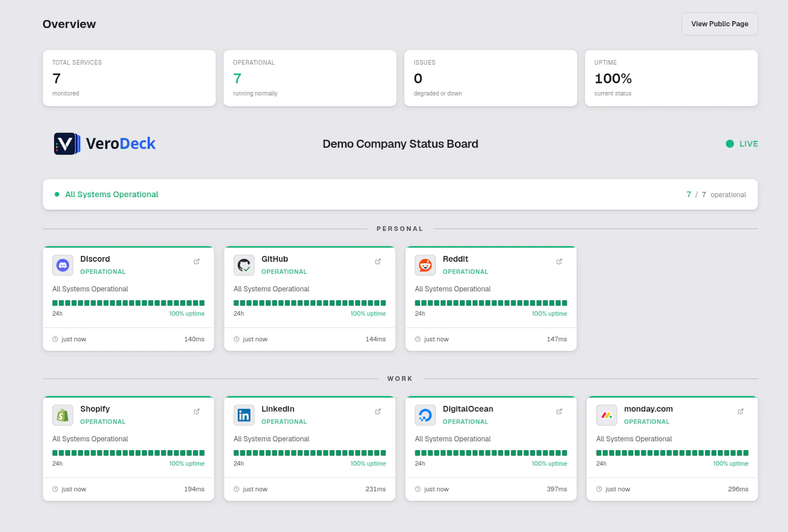Click clock icon in Reddit card footer
788x532 pixels.
pyautogui.click(x=418, y=339)
